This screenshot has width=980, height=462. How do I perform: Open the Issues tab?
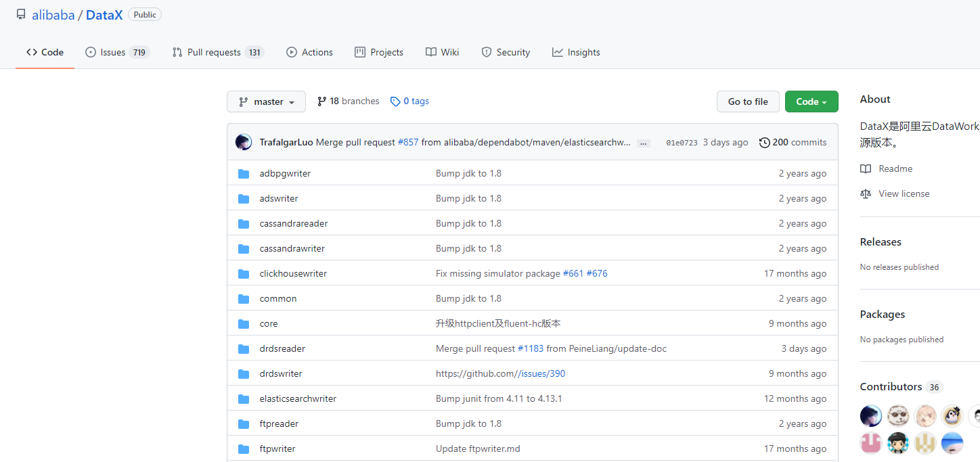pyautogui.click(x=117, y=52)
